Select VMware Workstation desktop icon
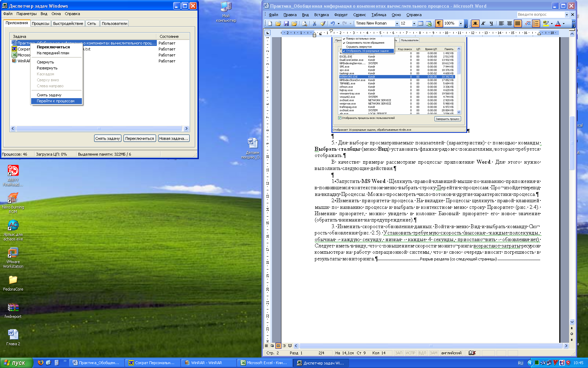Viewport: 588px width, 368px height. (13, 258)
